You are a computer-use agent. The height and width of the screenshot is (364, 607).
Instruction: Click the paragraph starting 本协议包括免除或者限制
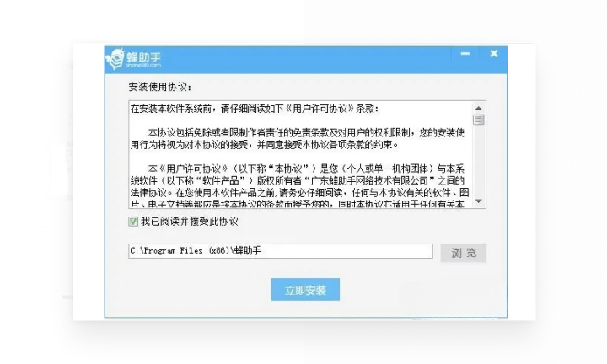point(298,139)
